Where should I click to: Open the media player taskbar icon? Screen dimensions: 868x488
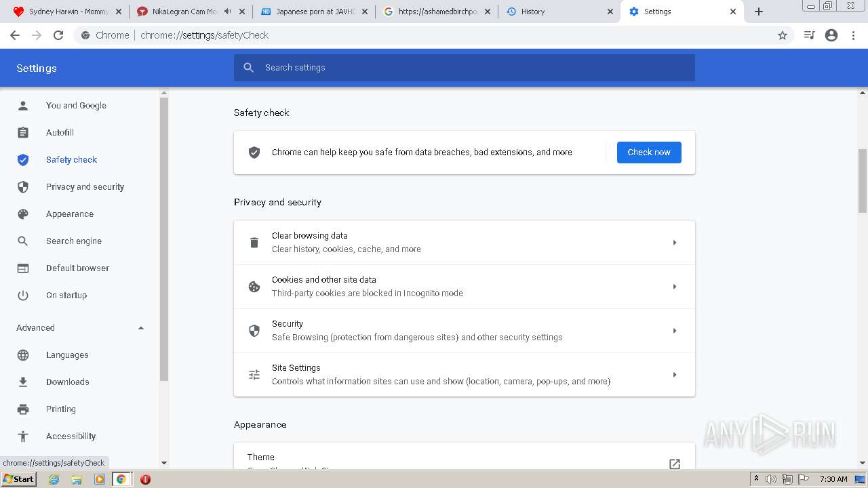pyautogui.click(x=99, y=479)
